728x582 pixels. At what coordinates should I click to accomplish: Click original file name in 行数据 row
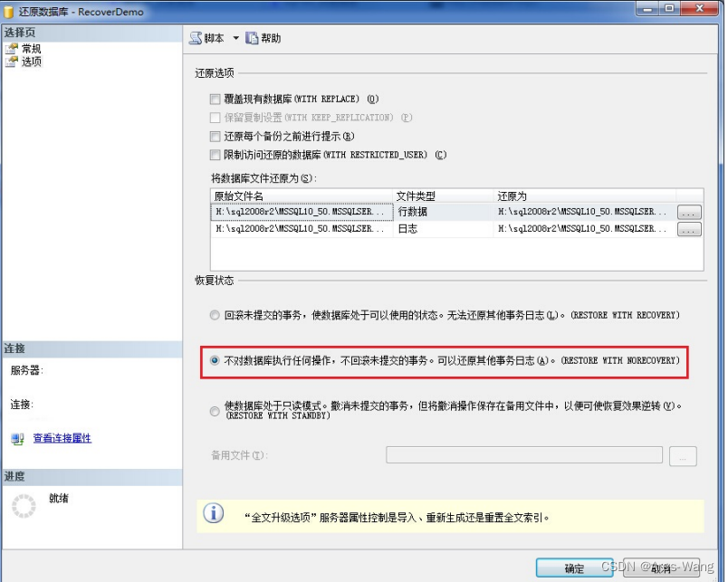tap(302, 212)
